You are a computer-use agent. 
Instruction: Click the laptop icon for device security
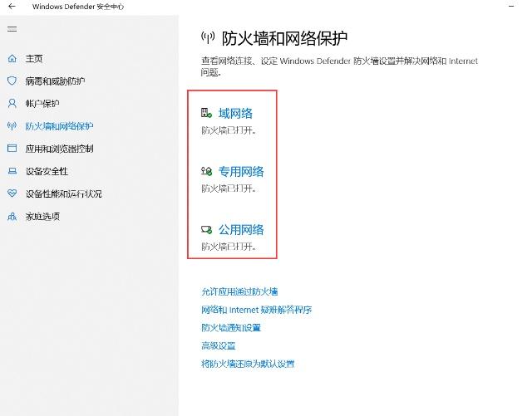pyautogui.click(x=12, y=171)
